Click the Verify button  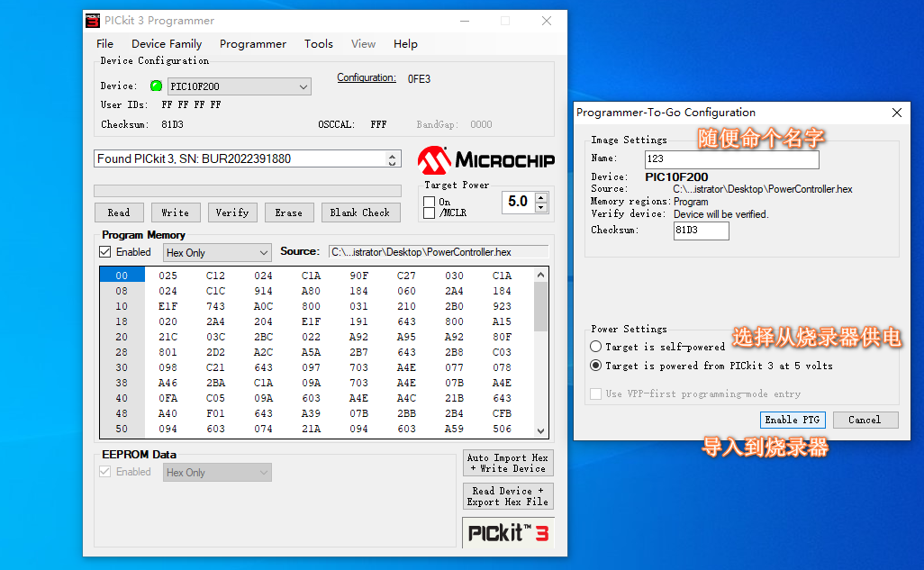(x=232, y=213)
